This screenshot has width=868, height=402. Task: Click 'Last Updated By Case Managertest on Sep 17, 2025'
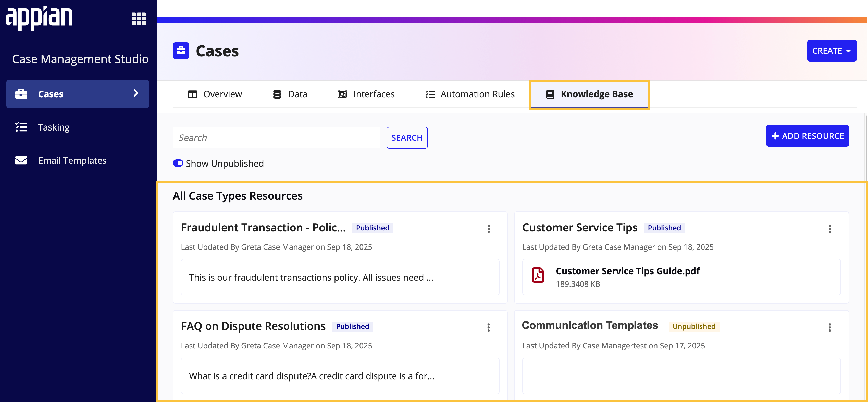coord(613,346)
